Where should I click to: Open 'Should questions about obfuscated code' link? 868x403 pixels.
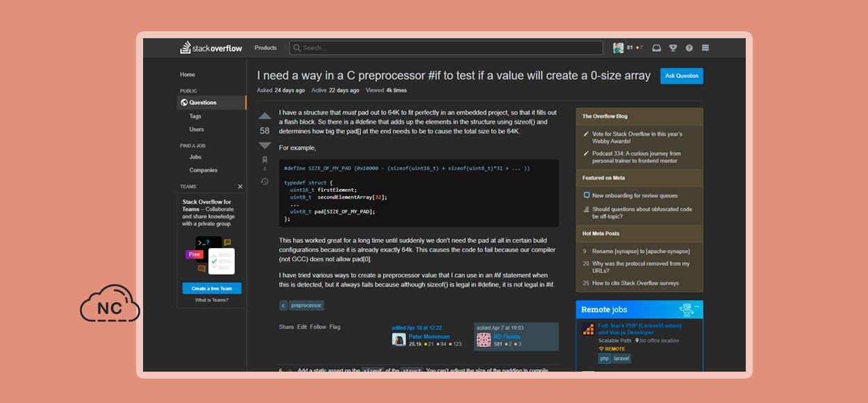[642, 213]
